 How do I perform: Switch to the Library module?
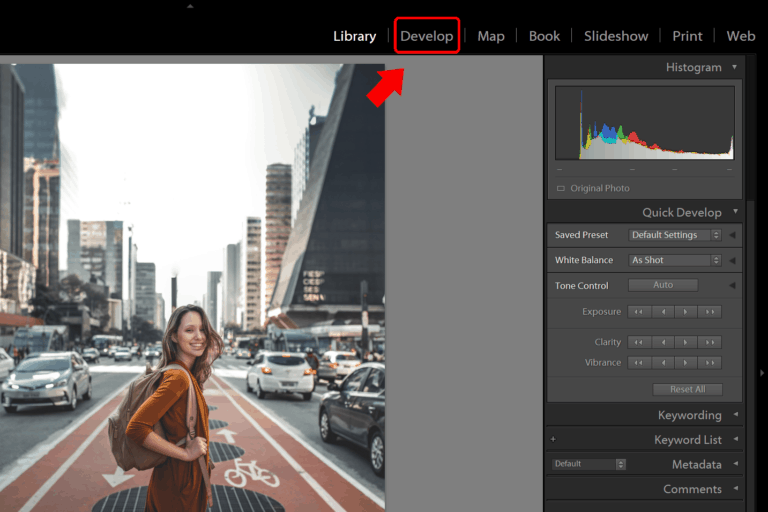[x=354, y=36]
